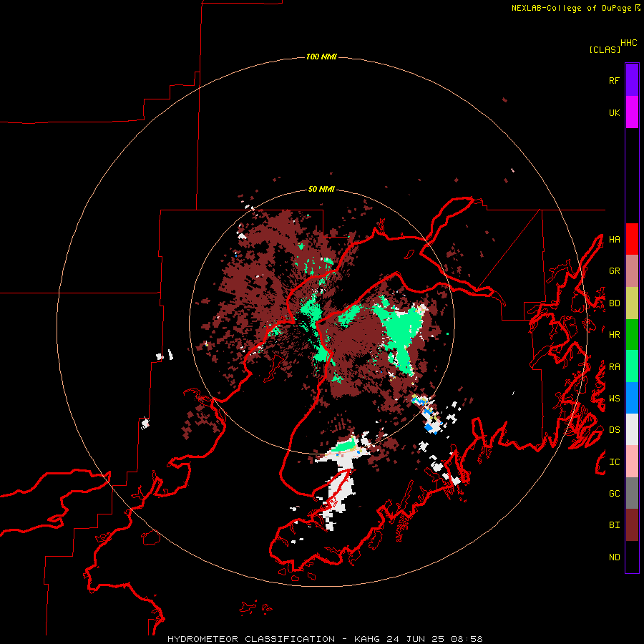The width and height of the screenshot is (644, 644).
Task: Click the ND black legend swatch
Action: [x=632, y=557]
